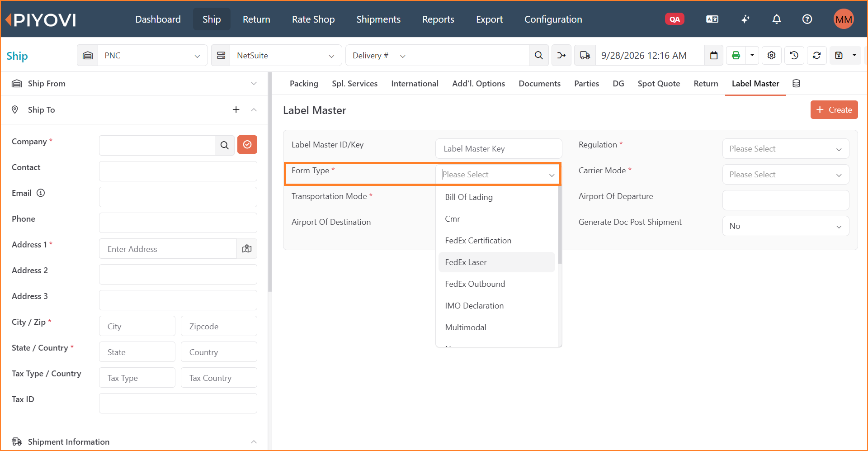The image size is (868, 451).
Task: Select IMO Declaration option
Action: tap(496, 305)
